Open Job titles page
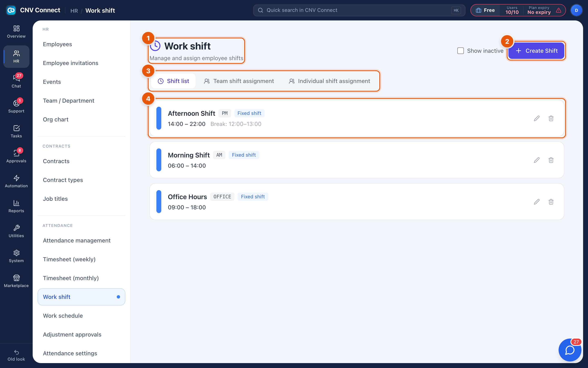 81,199
